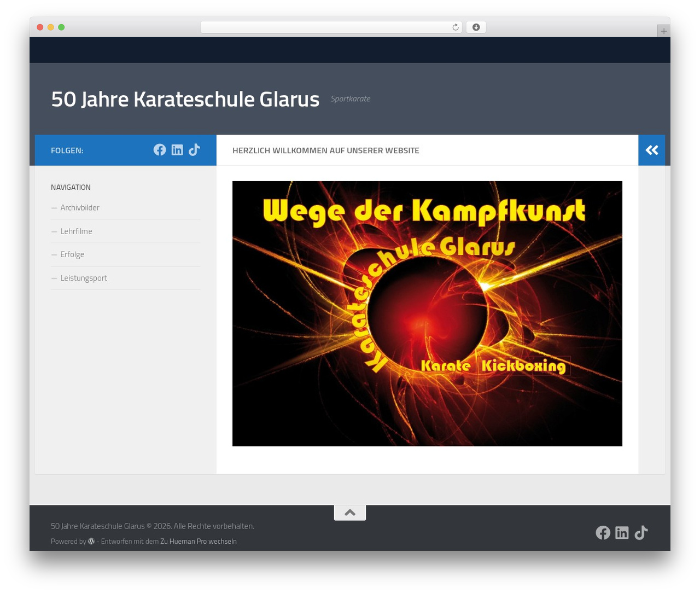Click the browser address bar
Image resolution: width=700 pixels, height=593 pixels.
[331, 27]
